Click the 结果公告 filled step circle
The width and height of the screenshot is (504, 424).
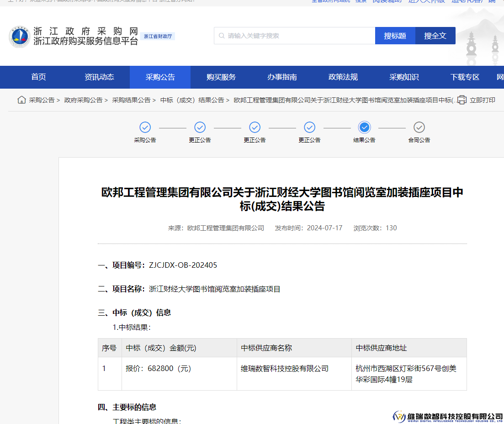click(x=364, y=127)
